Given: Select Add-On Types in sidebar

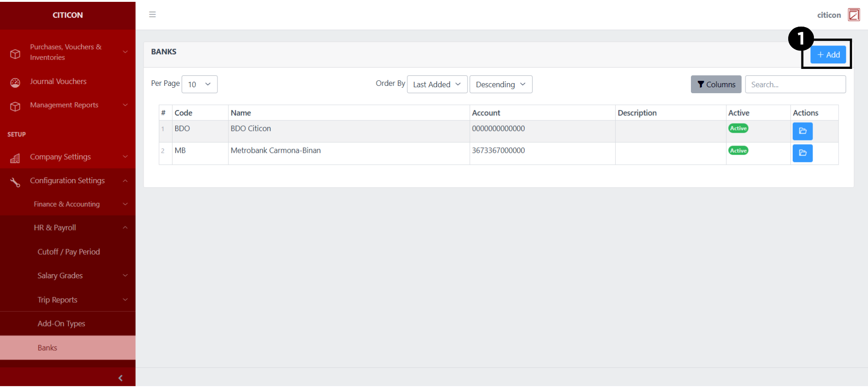Looking at the screenshot, I should click(61, 324).
